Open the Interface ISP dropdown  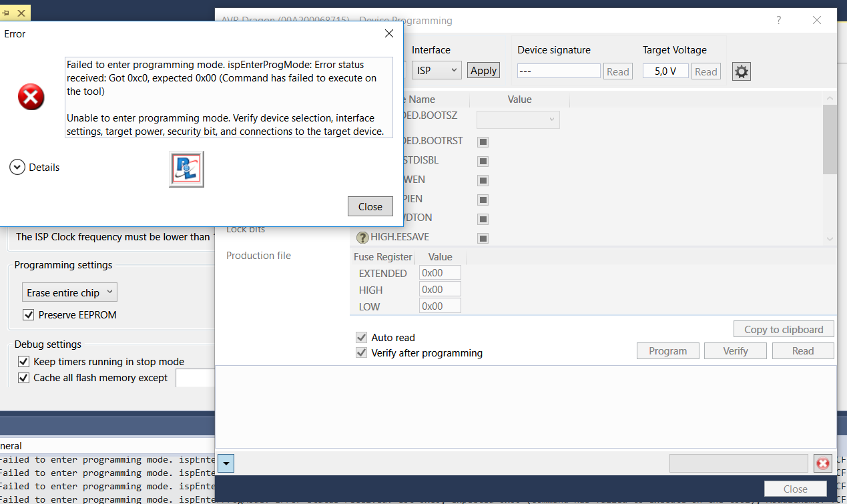[x=437, y=70]
